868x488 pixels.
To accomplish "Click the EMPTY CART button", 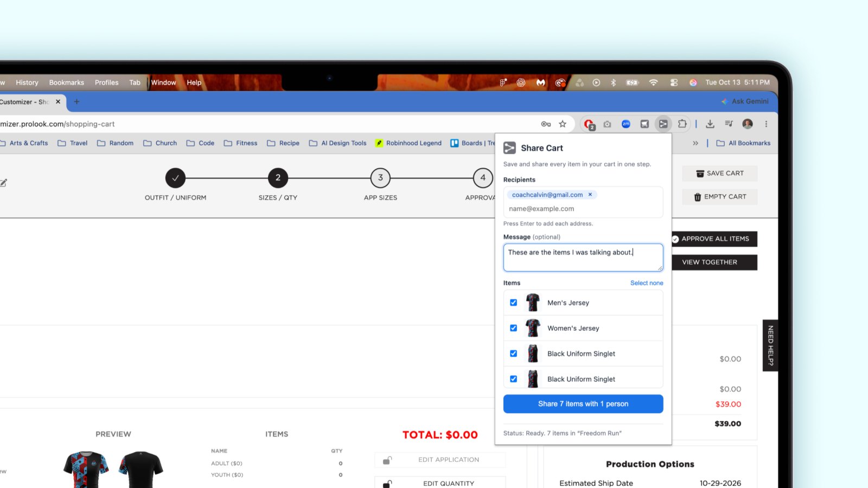I will tap(720, 197).
